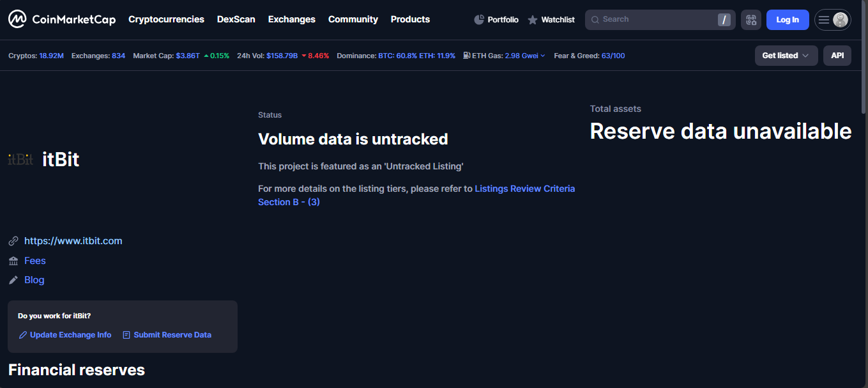
Task: Open the https://www.itbit.com link
Action: pyautogui.click(x=73, y=241)
